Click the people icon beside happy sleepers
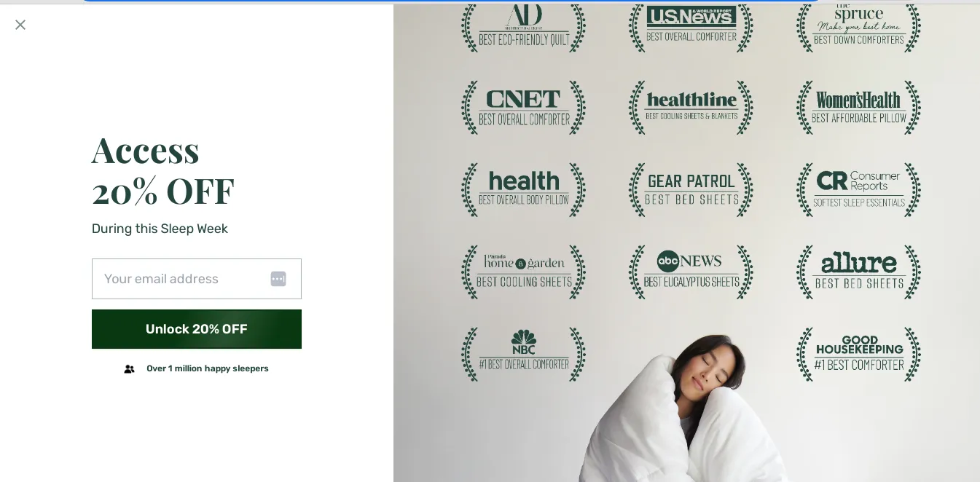980x482 pixels. pyautogui.click(x=130, y=369)
